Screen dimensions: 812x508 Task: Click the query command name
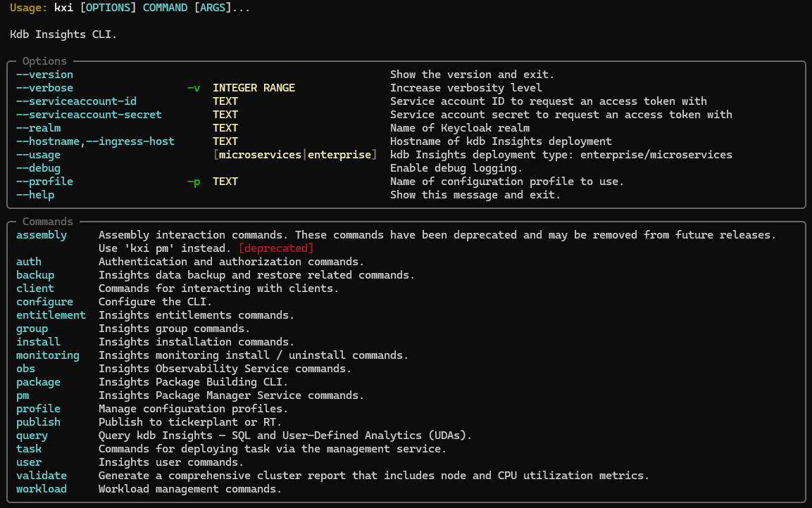32,436
